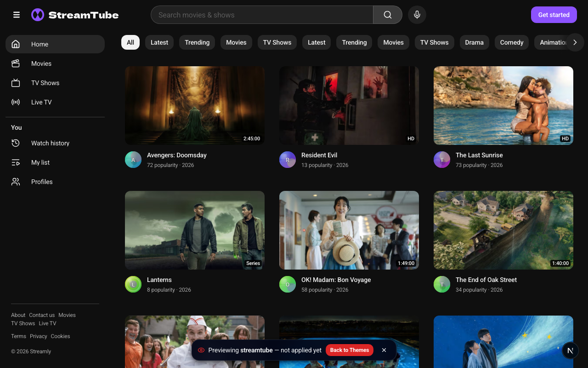
Task: Open the About footer link
Action: click(18, 315)
